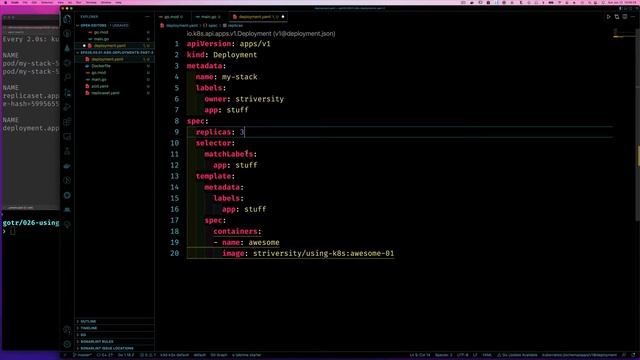Open the Remote Explorer monitor icon
Image resolution: width=640 pixels, height=360 pixels.
tap(67, 136)
